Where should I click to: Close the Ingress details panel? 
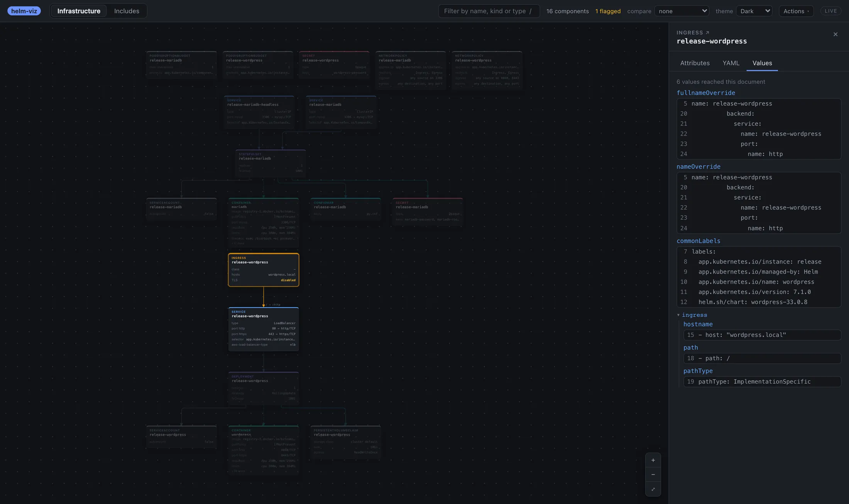(x=835, y=34)
